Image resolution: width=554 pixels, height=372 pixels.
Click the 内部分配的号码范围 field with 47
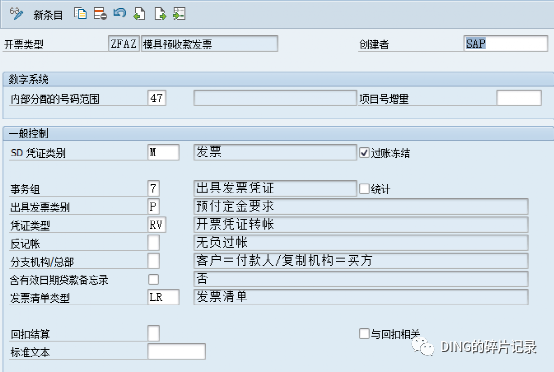coord(157,98)
